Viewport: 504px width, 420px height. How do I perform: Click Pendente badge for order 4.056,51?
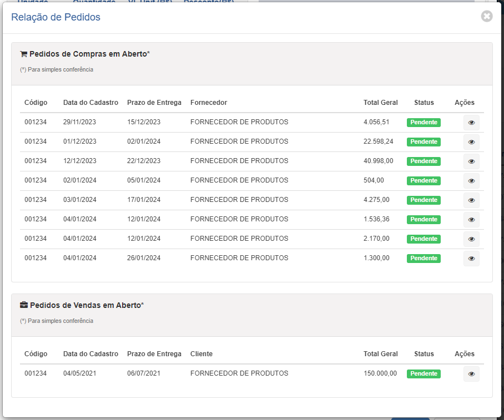(x=424, y=123)
